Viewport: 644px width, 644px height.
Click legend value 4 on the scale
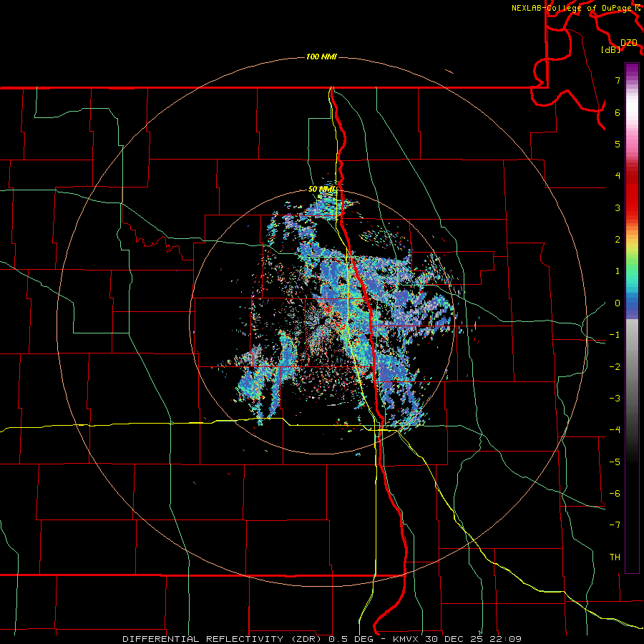[x=618, y=176]
